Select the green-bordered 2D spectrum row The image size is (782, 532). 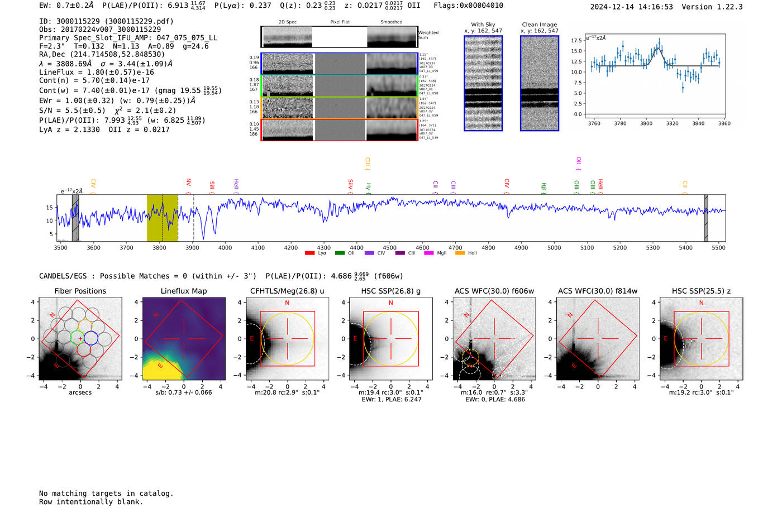339,86
